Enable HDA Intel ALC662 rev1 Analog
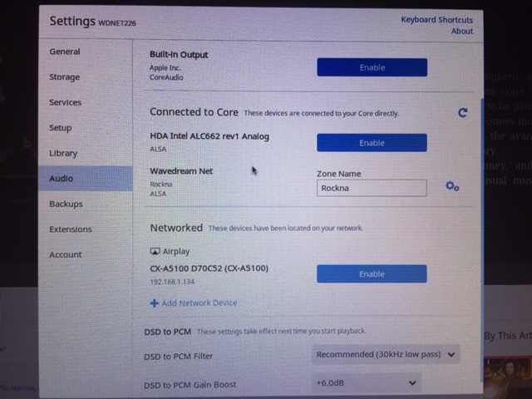This screenshot has height=399, width=532. pyautogui.click(x=372, y=142)
